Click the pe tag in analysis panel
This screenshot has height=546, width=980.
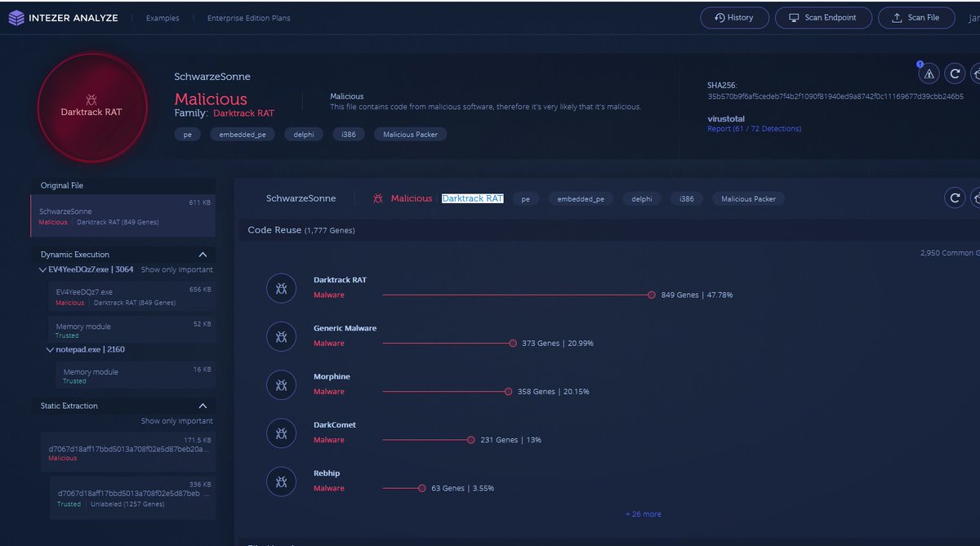(525, 198)
